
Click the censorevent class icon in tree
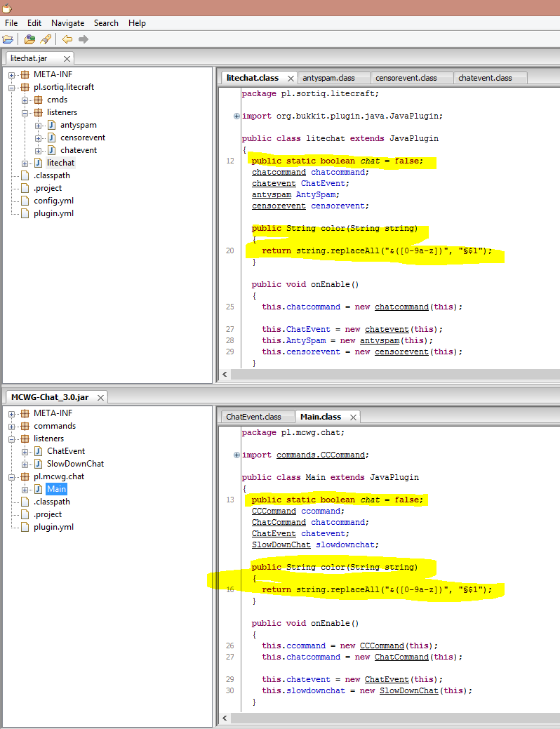coord(52,138)
